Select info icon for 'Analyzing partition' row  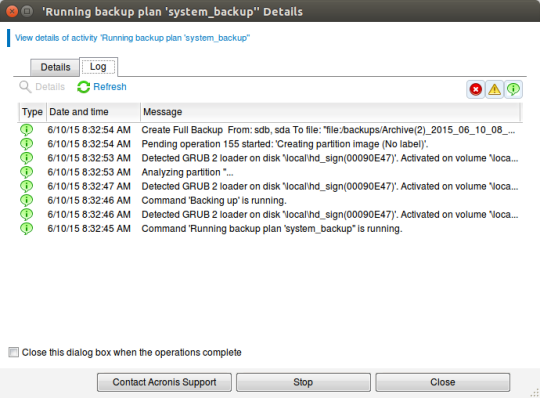coord(27,172)
